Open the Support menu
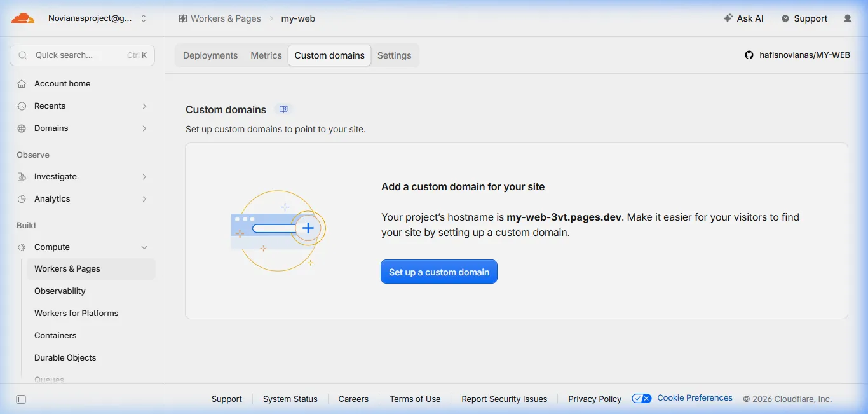868x414 pixels. (x=804, y=18)
